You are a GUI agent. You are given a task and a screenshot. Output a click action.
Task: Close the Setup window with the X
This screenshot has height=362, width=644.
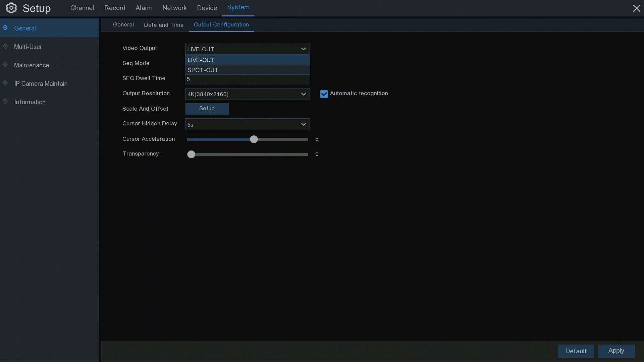click(636, 8)
